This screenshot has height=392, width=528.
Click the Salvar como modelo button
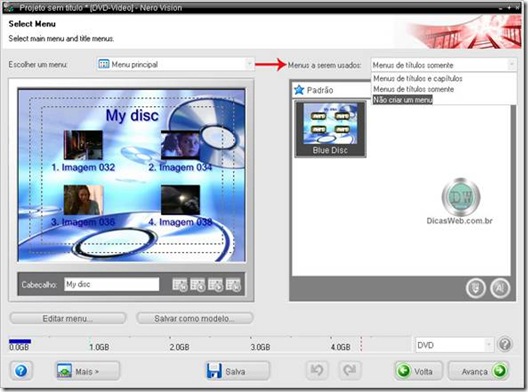click(x=195, y=318)
